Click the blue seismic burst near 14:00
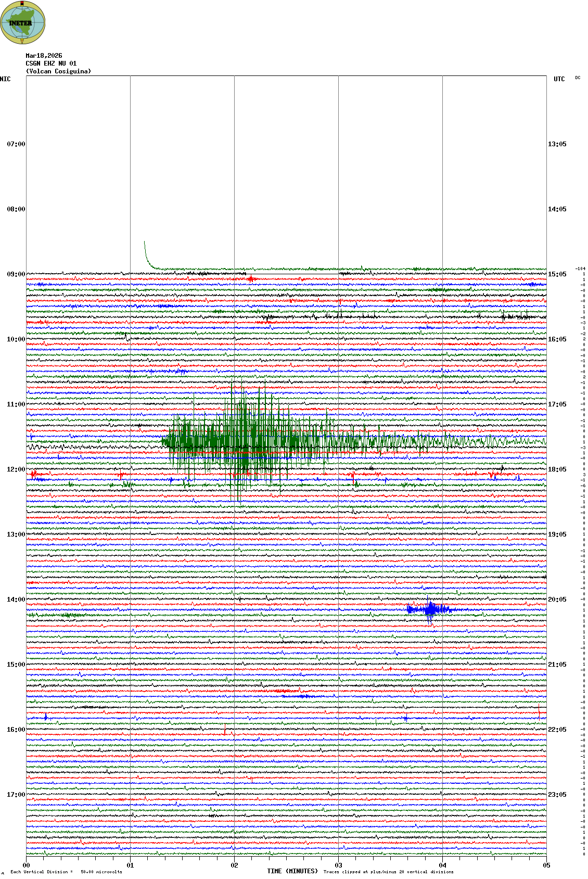The height and width of the screenshot is (879, 588). [x=430, y=609]
